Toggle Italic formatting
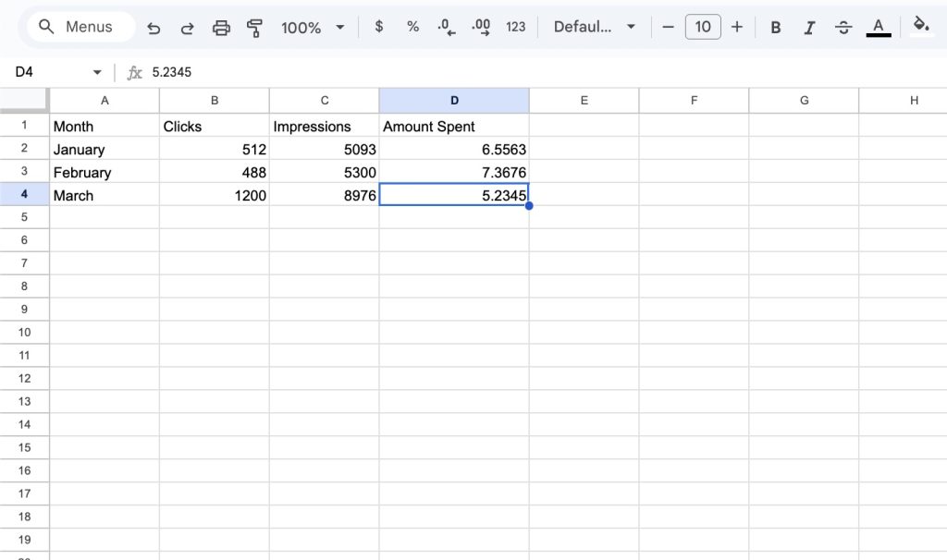947x560 pixels. coord(809,27)
